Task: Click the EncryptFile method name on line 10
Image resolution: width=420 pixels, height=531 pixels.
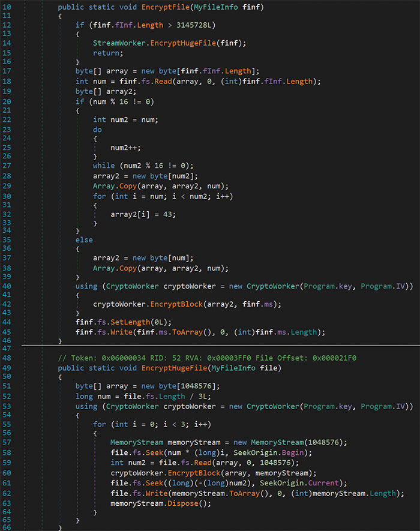Action: point(166,7)
